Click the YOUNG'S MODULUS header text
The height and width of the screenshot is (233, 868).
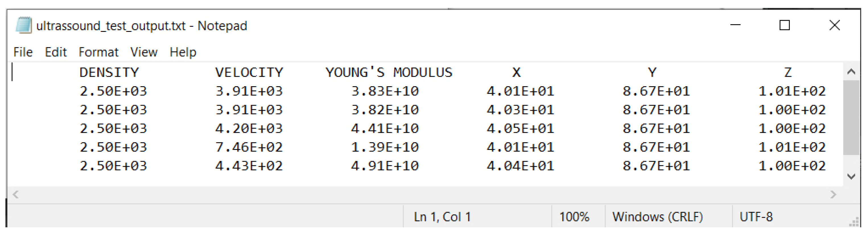[389, 73]
